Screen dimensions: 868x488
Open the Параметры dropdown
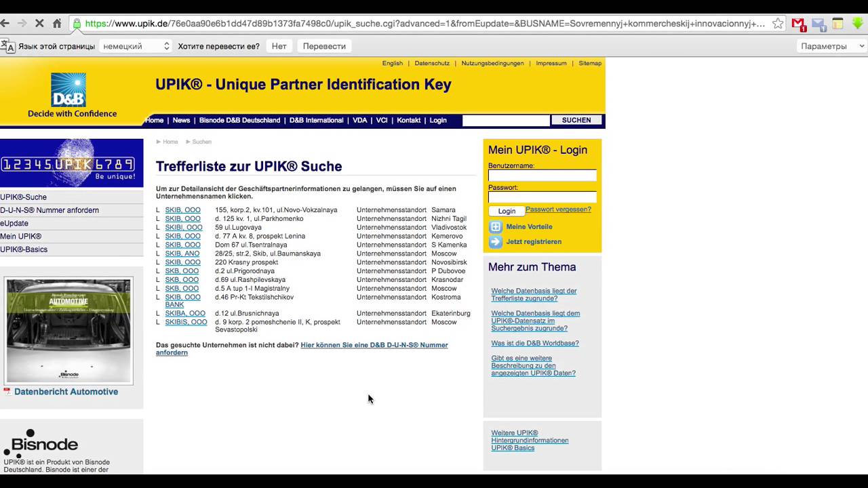833,46
